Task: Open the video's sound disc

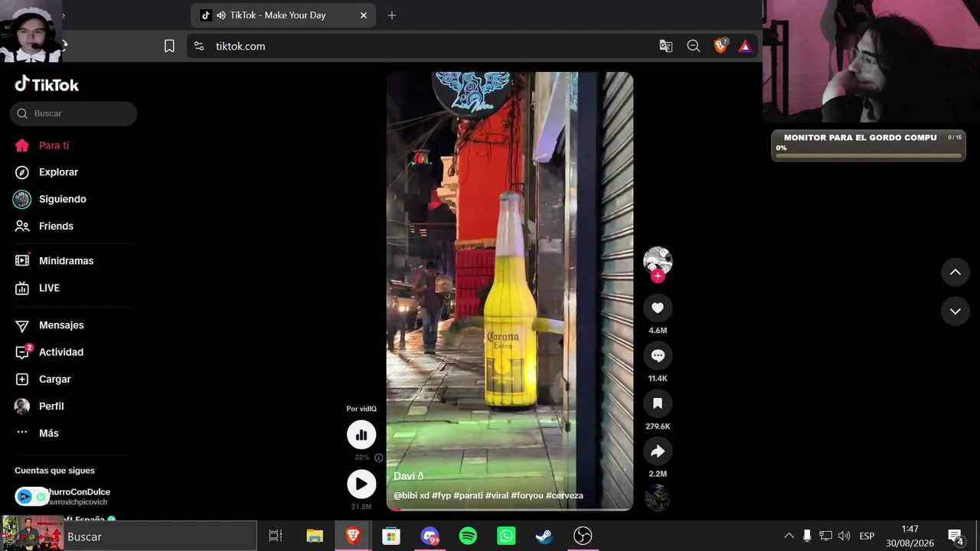Action: pyautogui.click(x=658, y=497)
